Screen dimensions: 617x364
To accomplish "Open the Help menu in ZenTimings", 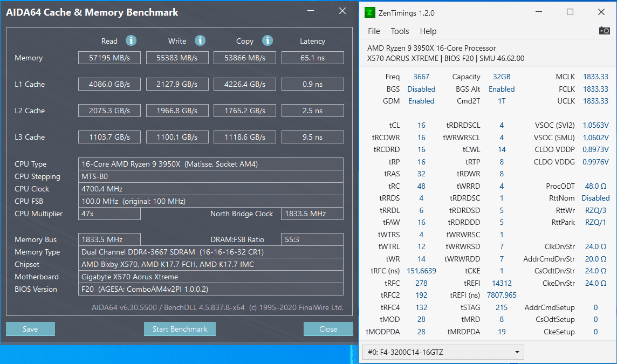I will (x=428, y=31).
